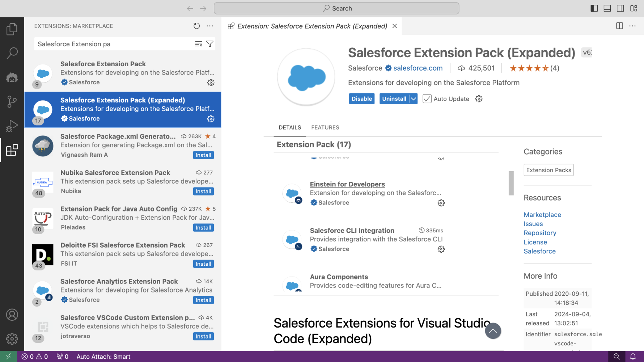Image resolution: width=644 pixels, height=362 pixels.
Task: Open the Explorer view in the activity bar
Action: pyautogui.click(x=12, y=29)
